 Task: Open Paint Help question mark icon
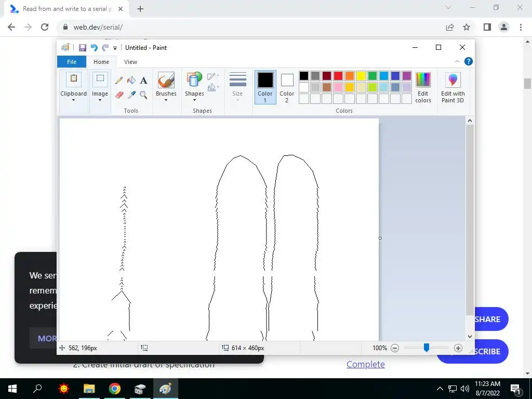coord(469,61)
